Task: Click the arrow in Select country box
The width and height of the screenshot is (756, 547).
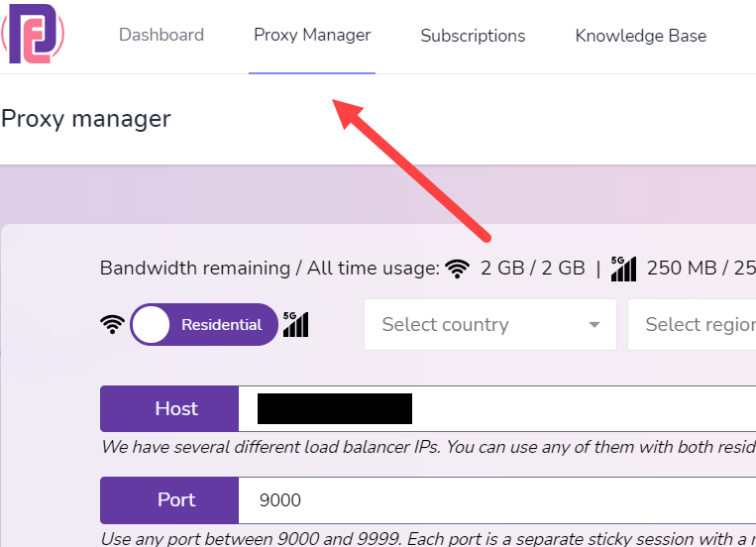Action: click(x=594, y=325)
